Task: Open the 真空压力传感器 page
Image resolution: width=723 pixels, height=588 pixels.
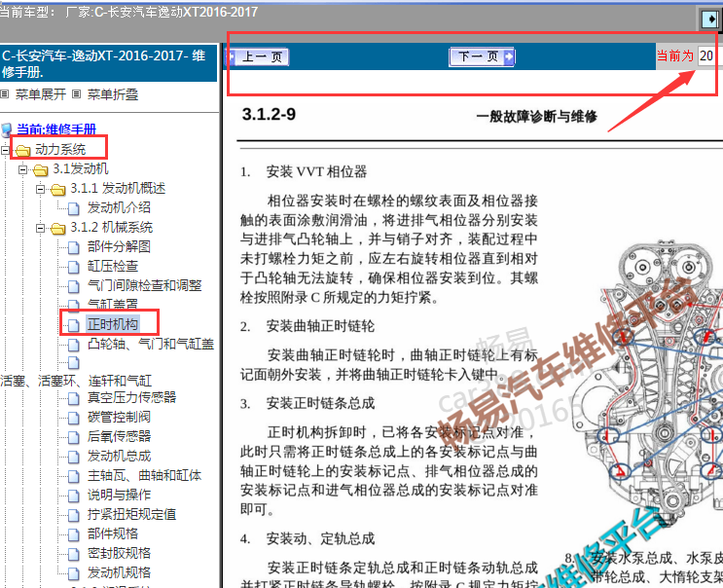Action: [x=132, y=397]
